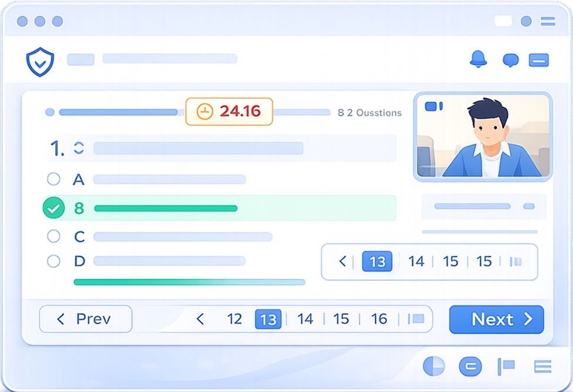This screenshot has height=392, width=573.
Task: Click the Next button
Action: 497,319
